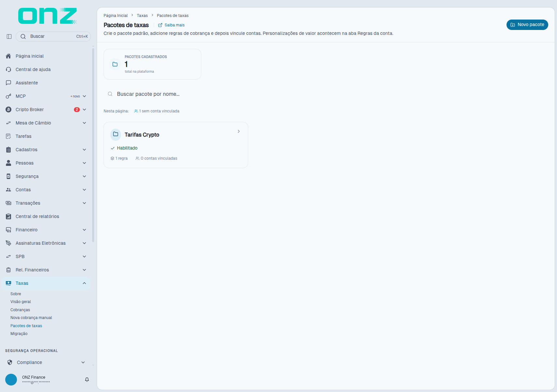Open the Saiba mais link
The image size is (557, 392).
tap(171, 25)
